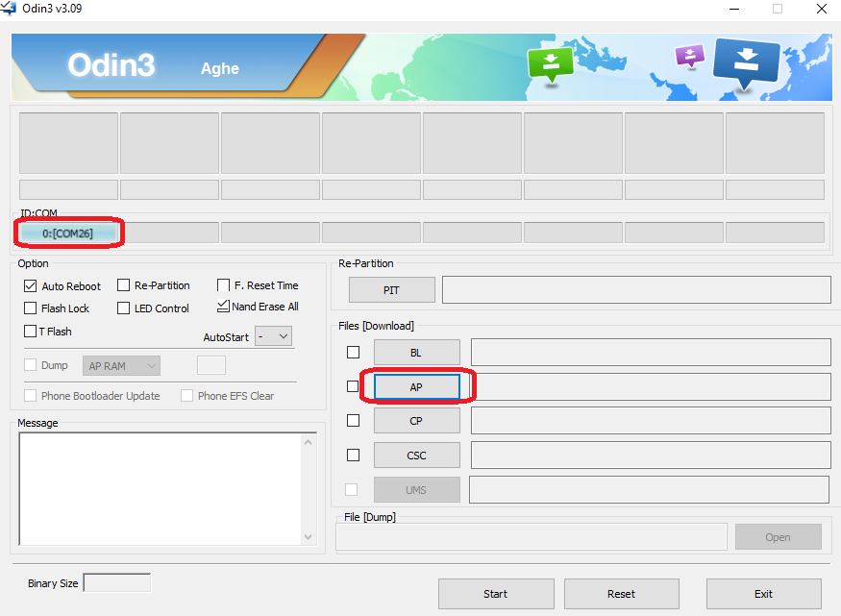Viewport: 841px width, 616px height.
Task: Click the BL file button
Action: pos(417,353)
